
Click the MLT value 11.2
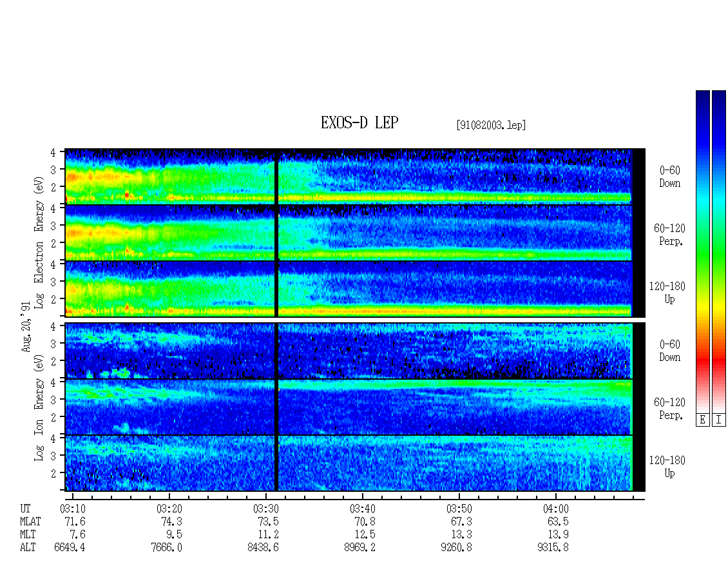point(269,535)
